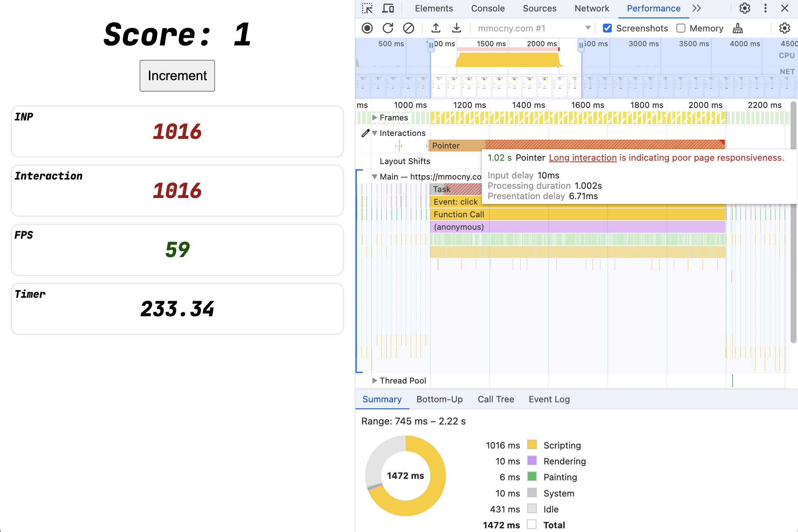Image resolution: width=798 pixels, height=532 pixels.
Task: Switch to the Bottom-Up tab
Action: [439, 399]
